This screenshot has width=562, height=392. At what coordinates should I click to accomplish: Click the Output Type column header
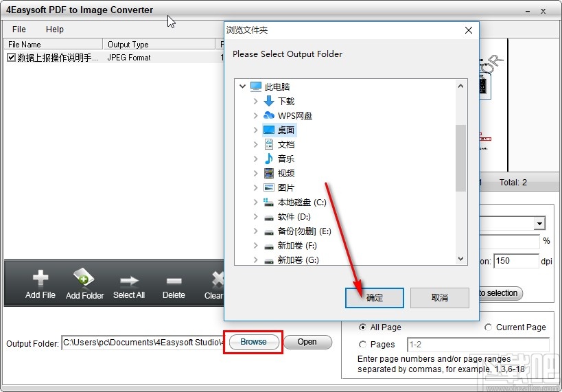pyautogui.click(x=159, y=45)
